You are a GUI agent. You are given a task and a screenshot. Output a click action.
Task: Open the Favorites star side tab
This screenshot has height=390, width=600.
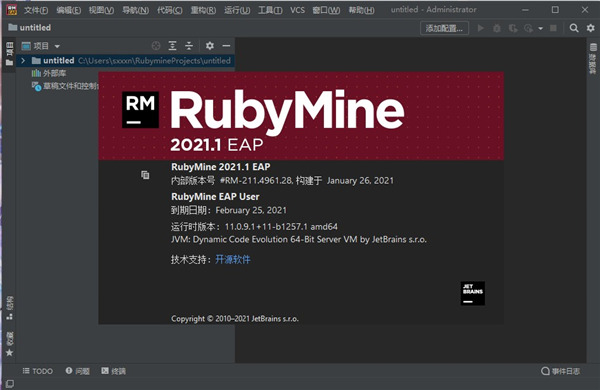(10, 344)
